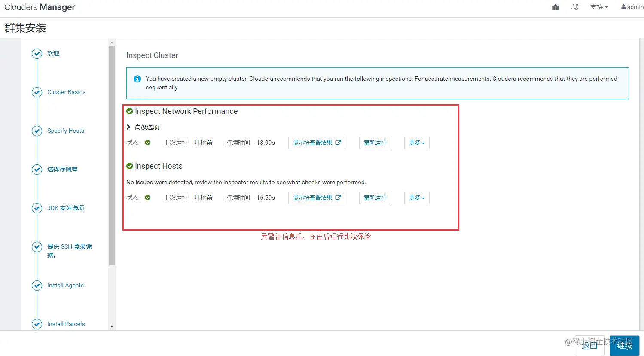
Task: Go to 选择存储库 step
Action: (62, 169)
